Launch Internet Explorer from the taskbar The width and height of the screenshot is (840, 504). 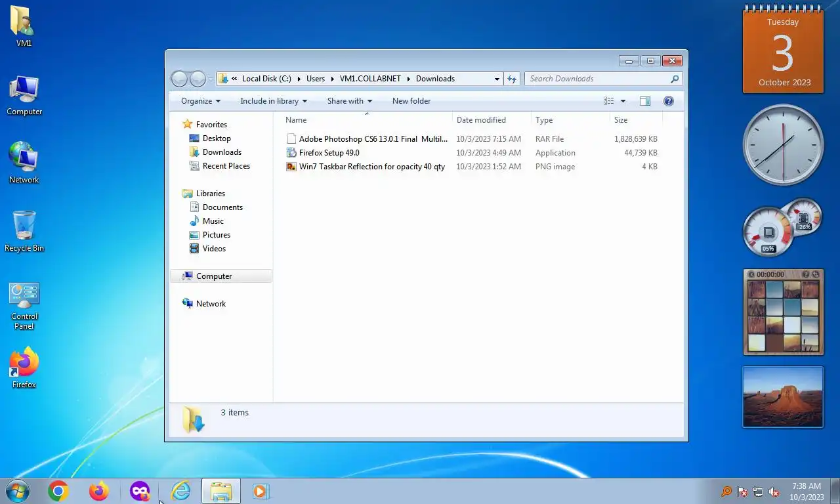[x=180, y=491]
